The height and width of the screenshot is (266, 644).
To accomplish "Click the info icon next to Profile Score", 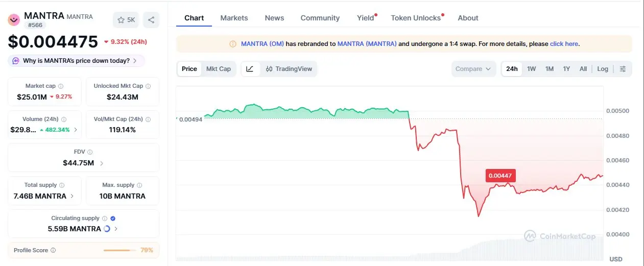I will pos(53,251).
